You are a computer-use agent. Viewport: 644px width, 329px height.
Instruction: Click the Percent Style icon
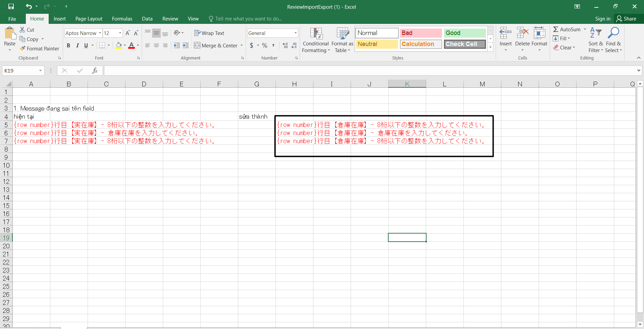click(x=265, y=45)
